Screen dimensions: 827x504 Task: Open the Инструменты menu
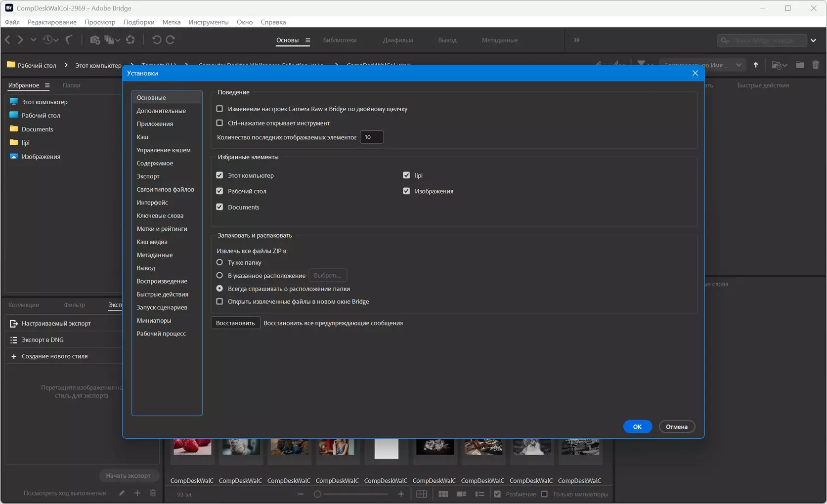pyautogui.click(x=208, y=22)
